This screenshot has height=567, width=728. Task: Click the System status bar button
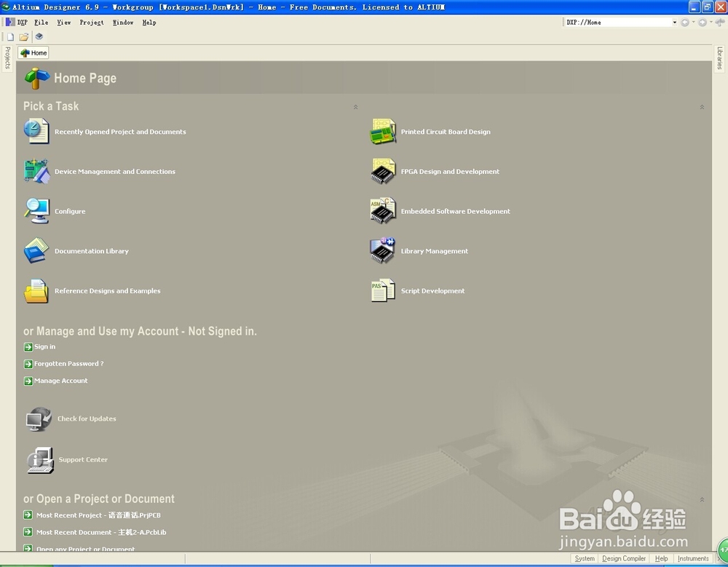click(584, 559)
